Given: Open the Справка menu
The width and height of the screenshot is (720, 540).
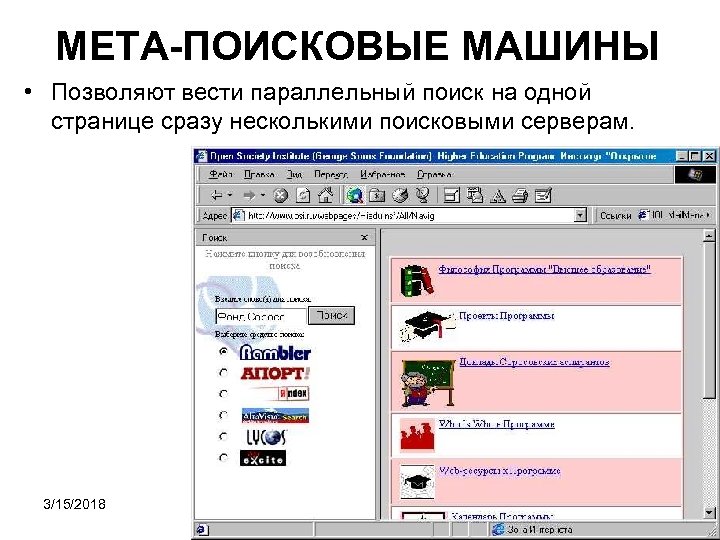Looking at the screenshot, I should click(434, 174).
